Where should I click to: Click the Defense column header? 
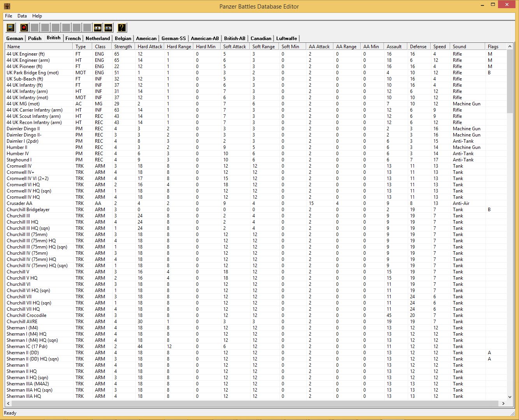419,47
